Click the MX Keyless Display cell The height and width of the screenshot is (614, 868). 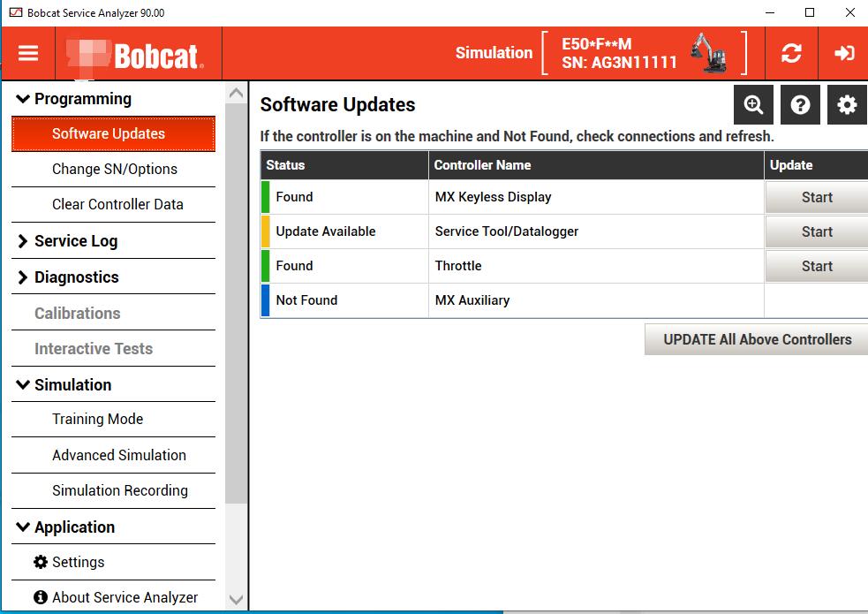(x=596, y=197)
